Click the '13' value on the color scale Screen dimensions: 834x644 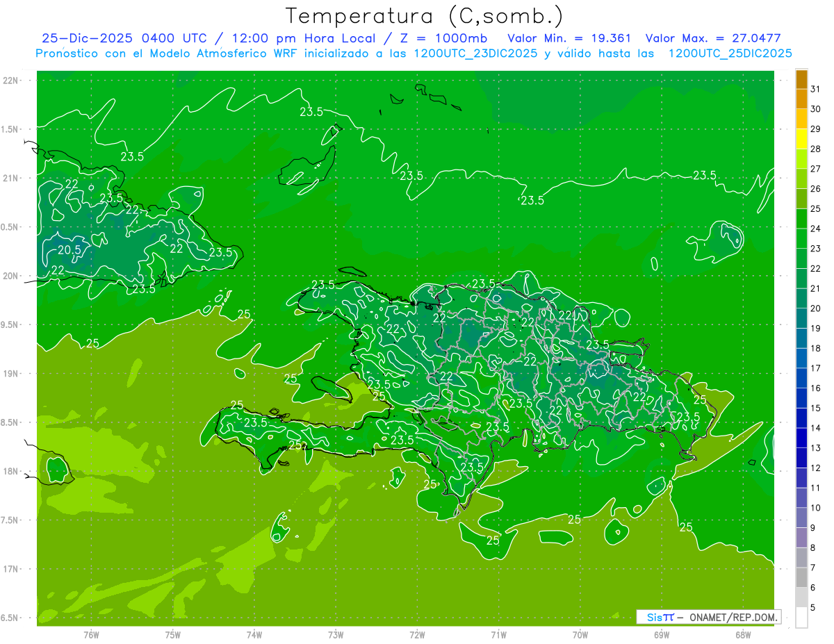(x=816, y=448)
